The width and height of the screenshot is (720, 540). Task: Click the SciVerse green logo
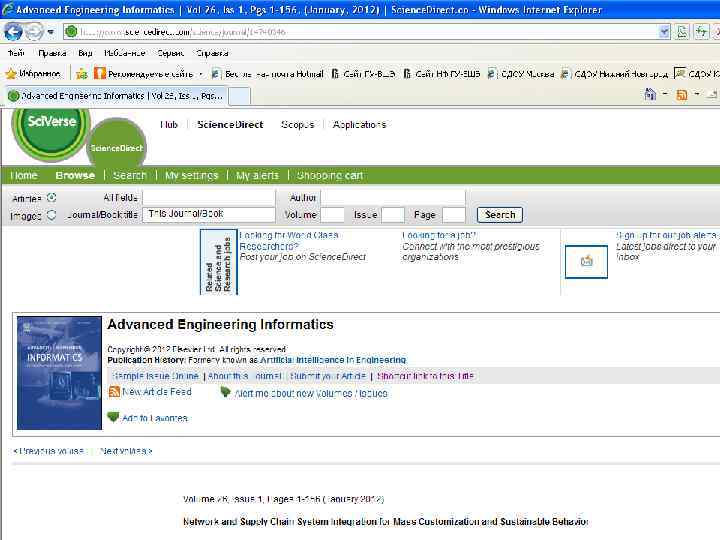click(51, 132)
